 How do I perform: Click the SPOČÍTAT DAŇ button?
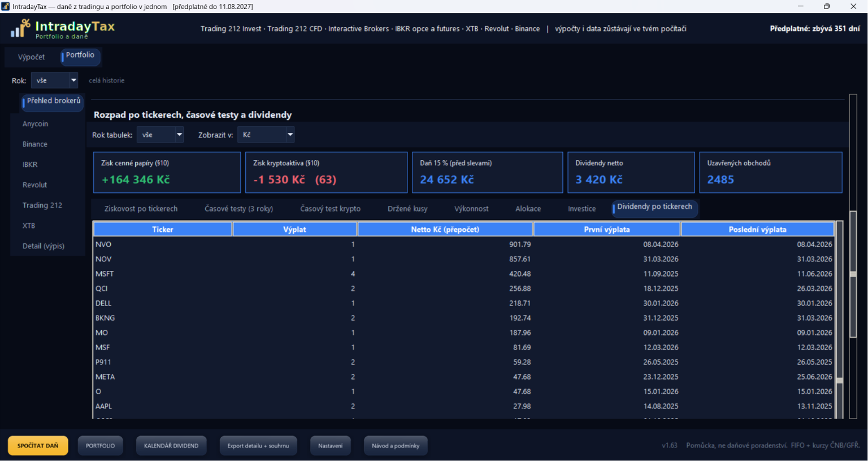pyautogui.click(x=38, y=446)
